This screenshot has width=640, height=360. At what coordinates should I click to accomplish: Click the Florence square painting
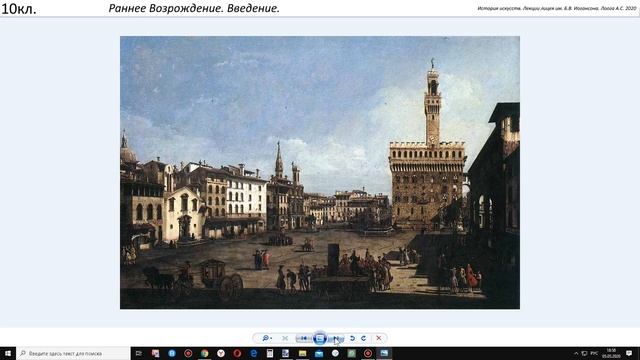point(320,172)
